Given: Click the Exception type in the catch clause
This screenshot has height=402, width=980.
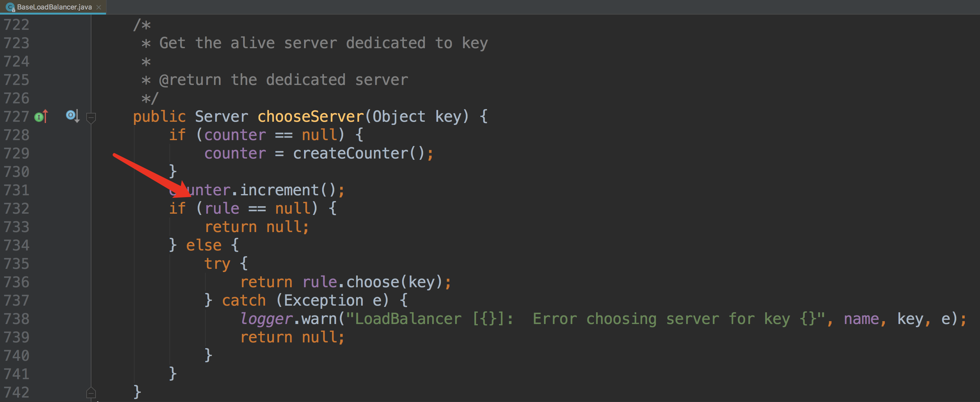Looking at the screenshot, I should coord(323,301).
